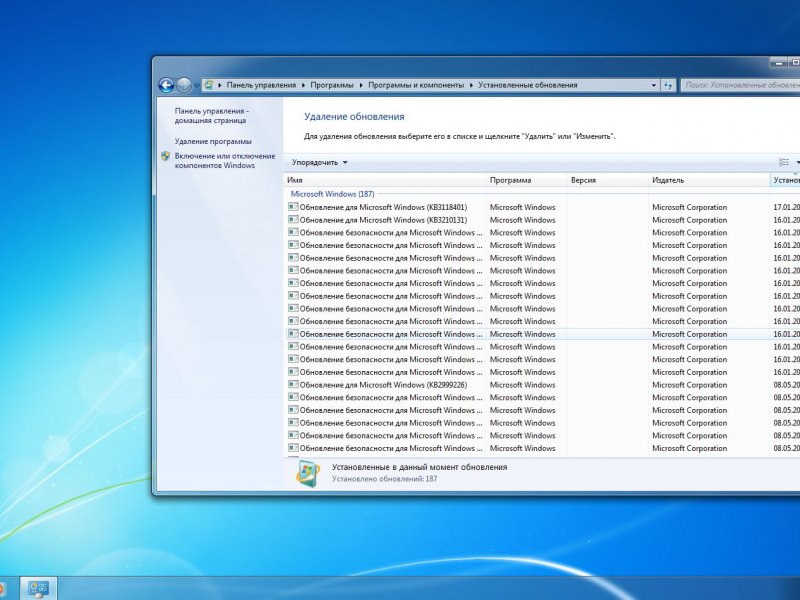Click 'Установлено обновлений: 187' status text
The image size is (800, 600).
click(384, 479)
